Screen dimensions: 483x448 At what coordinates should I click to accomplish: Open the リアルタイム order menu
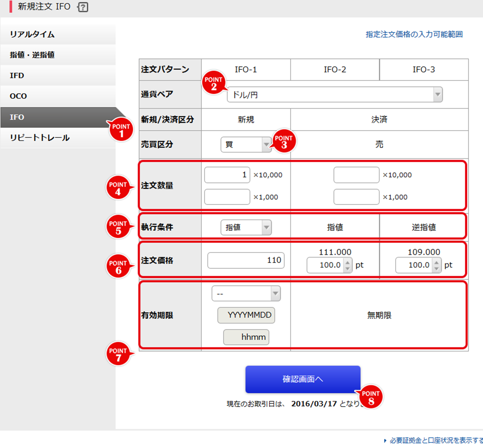[58, 34]
